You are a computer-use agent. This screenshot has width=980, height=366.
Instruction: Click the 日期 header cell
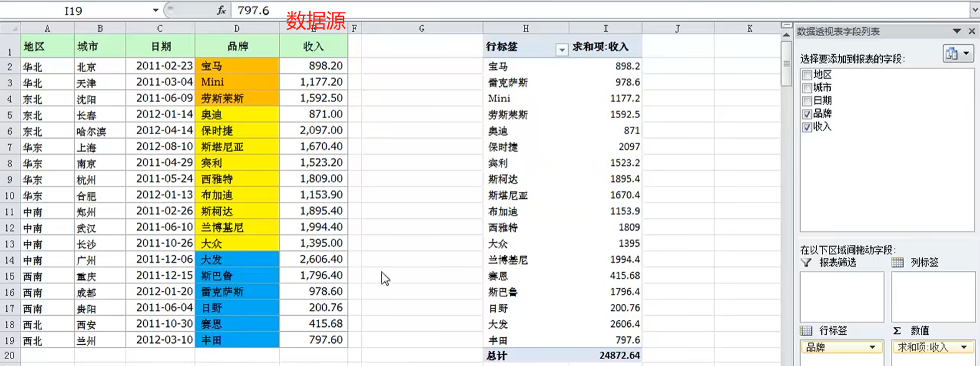(161, 47)
